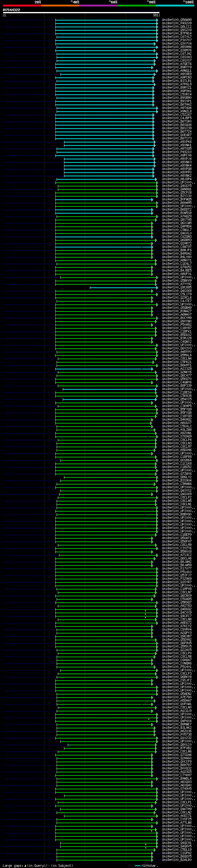Select label UniRef100_Q801I0
The image size is (197, 868).
tap(177, 744)
